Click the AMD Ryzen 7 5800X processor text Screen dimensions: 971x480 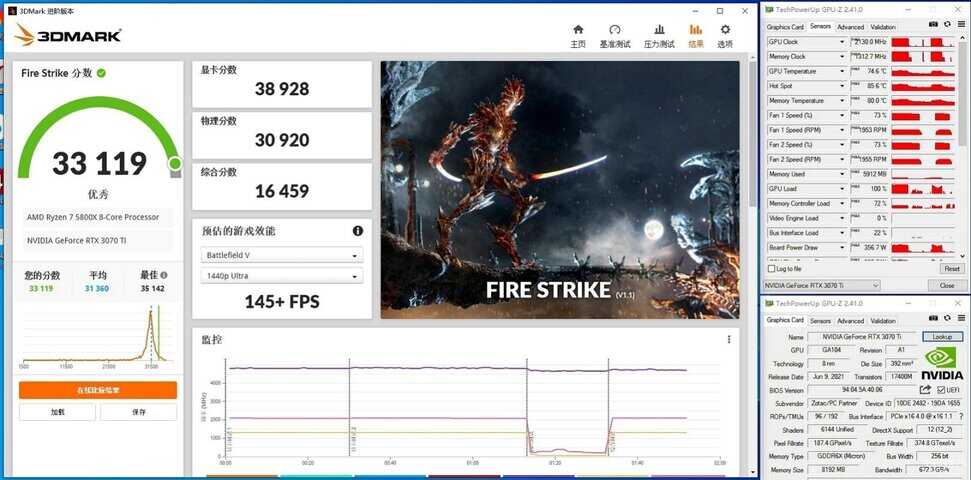pos(93,217)
